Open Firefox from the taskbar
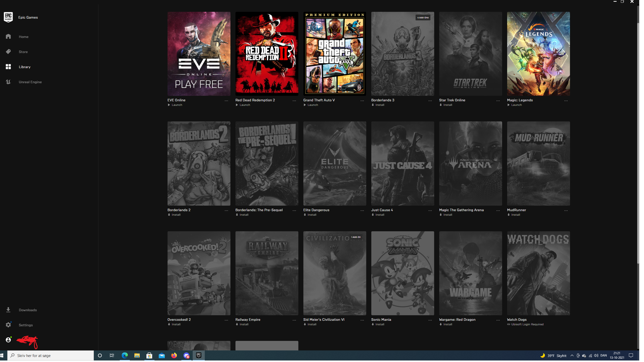Screen dimensions: 644x362 coord(174,355)
